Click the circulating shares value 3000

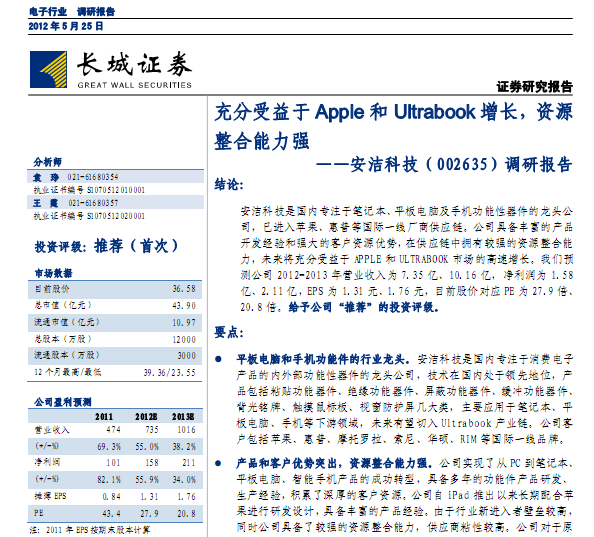point(187,356)
